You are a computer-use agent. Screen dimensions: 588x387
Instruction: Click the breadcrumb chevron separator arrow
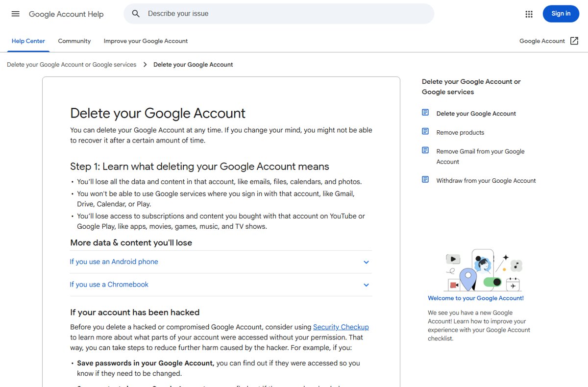point(145,65)
